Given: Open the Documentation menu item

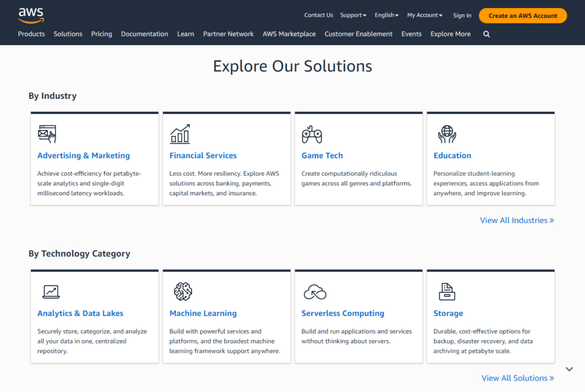Looking at the screenshot, I should pyautogui.click(x=145, y=34).
